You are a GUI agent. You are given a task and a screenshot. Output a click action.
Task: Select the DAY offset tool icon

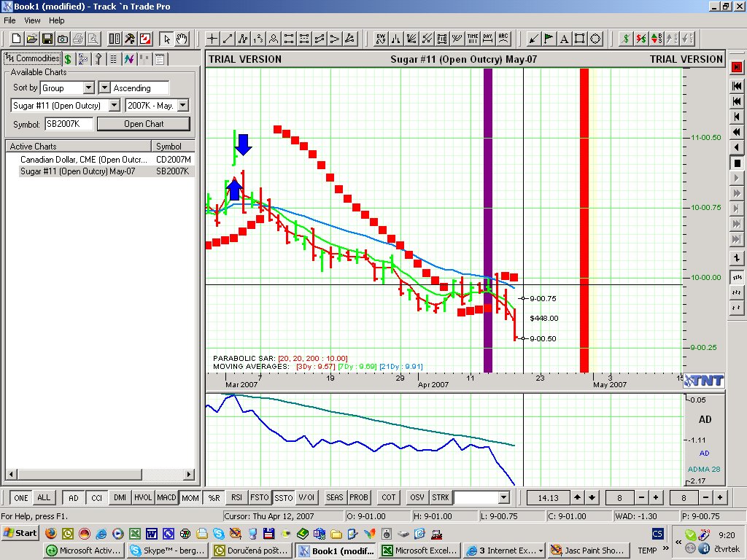pos(488,39)
